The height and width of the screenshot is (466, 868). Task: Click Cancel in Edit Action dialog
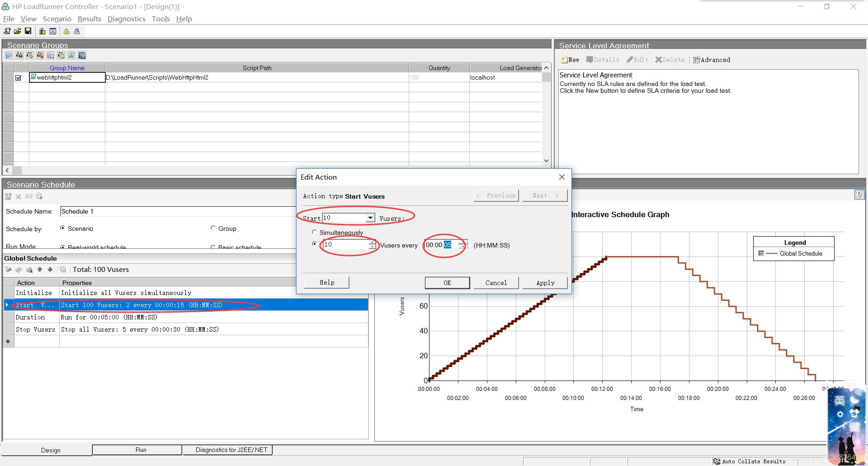tap(496, 283)
